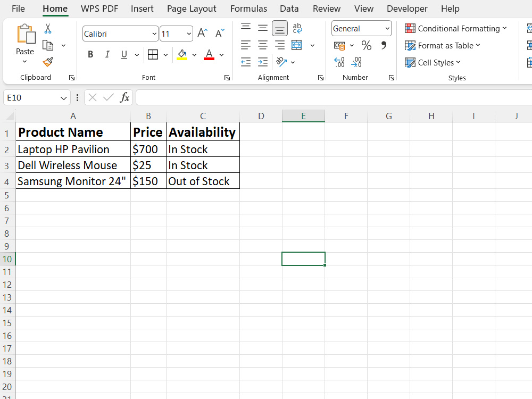Cut selection with the scissors icon

point(48,29)
